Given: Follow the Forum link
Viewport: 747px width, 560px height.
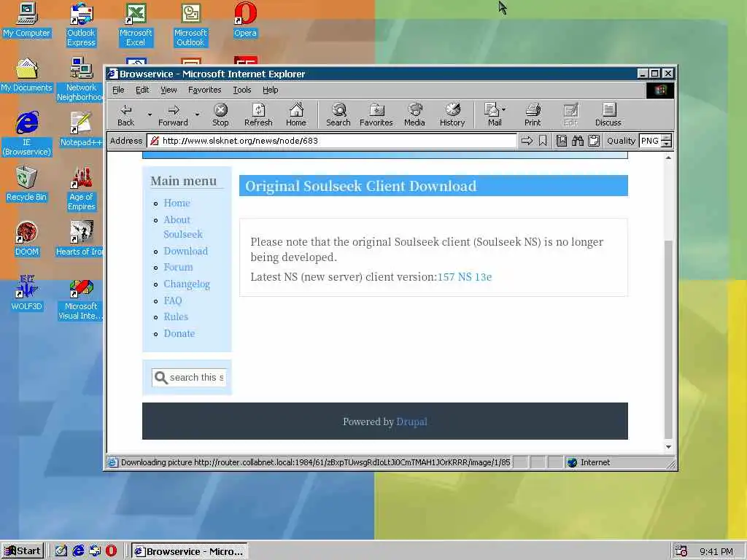Looking at the screenshot, I should 178,267.
